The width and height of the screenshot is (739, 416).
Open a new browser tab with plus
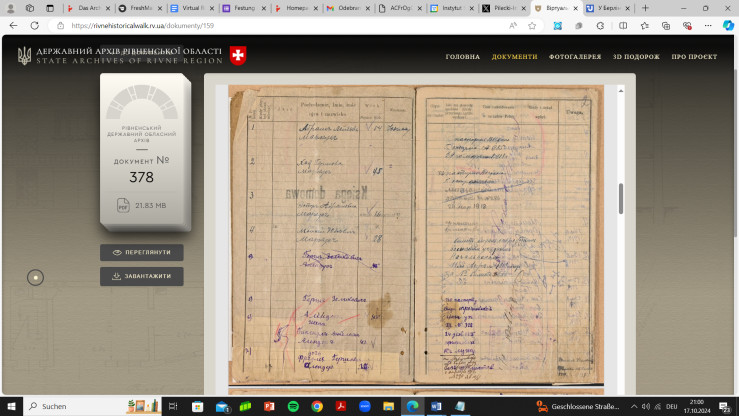643,8
